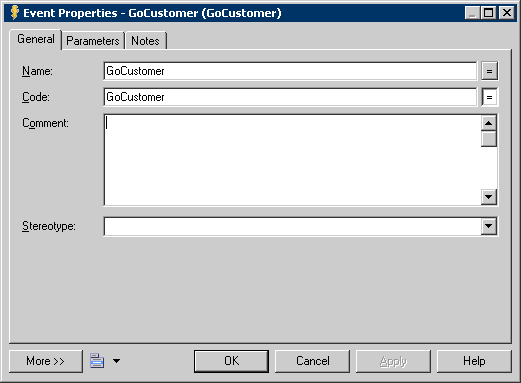Image resolution: width=521 pixels, height=383 pixels.
Task: Open the properties menu icon beside More
Action: pos(97,361)
